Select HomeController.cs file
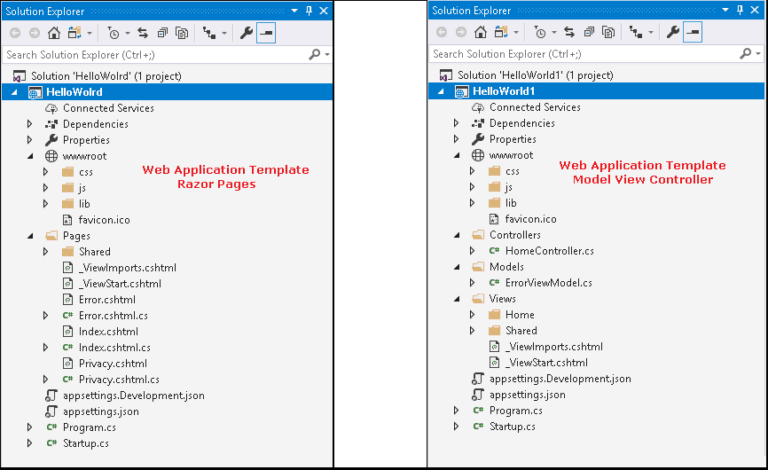The image size is (768, 470). pos(549,251)
